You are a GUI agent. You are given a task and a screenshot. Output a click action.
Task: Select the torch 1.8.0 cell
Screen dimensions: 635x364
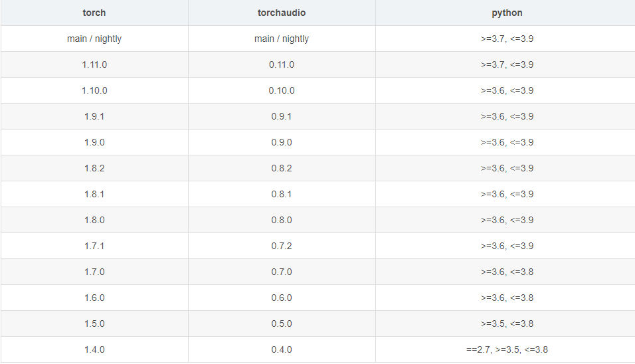pyautogui.click(x=94, y=221)
